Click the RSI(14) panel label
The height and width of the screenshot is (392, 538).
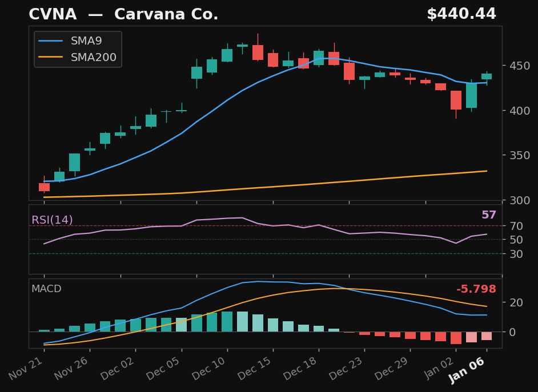point(52,220)
